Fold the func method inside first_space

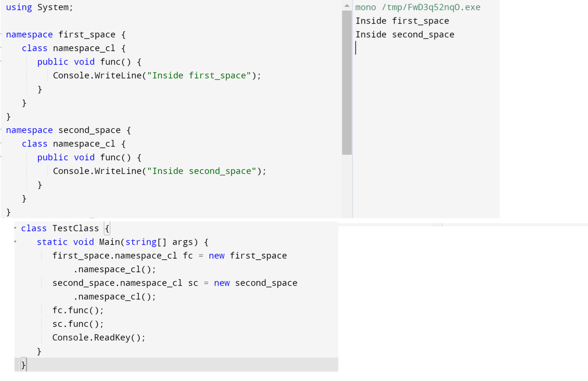[1, 62]
